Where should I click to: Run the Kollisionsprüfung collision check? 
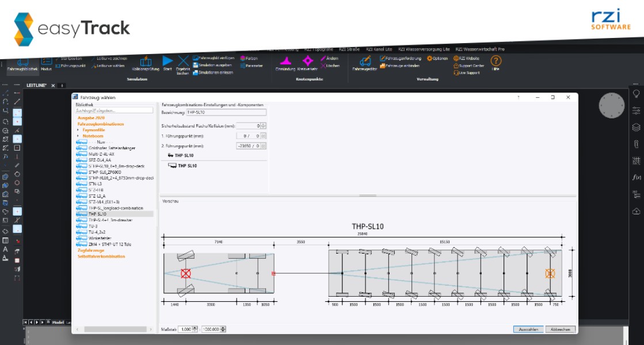coord(146,64)
